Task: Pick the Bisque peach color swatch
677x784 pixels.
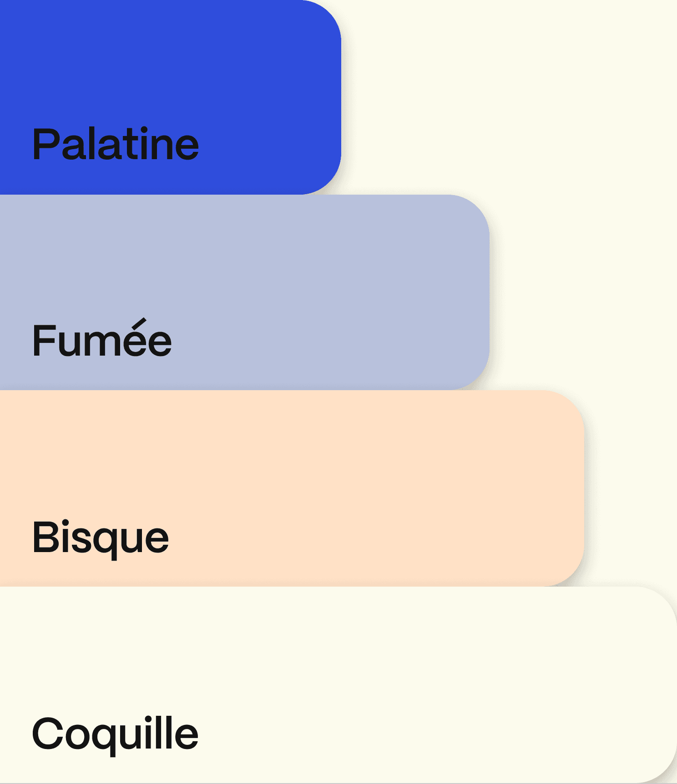Action: [x=292, y=488]
